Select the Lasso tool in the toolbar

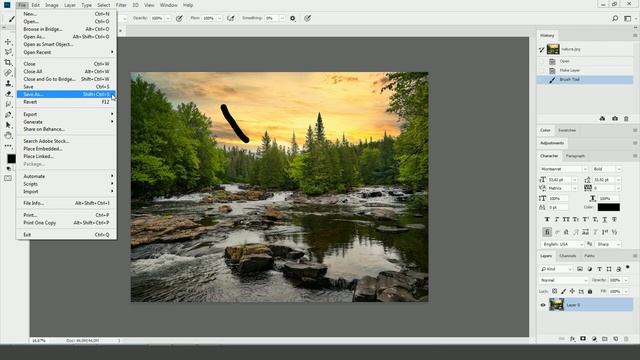tap(8, 52)
